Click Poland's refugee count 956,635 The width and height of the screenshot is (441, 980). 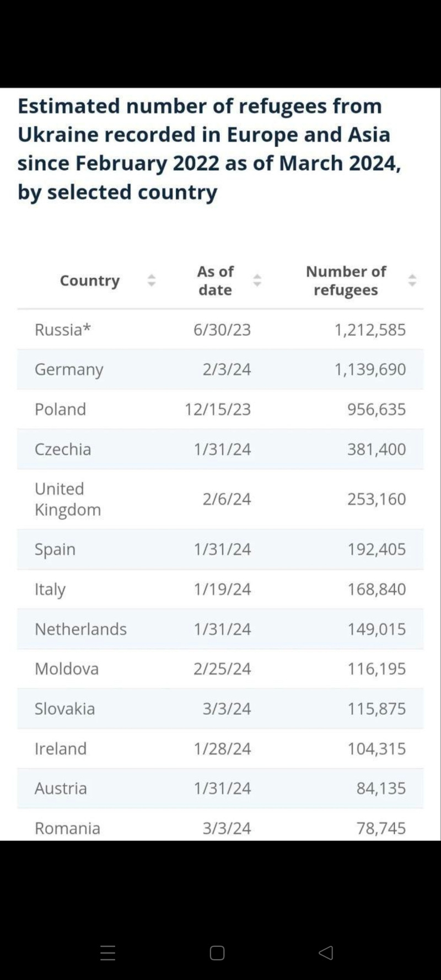click(x=376, y=409)
